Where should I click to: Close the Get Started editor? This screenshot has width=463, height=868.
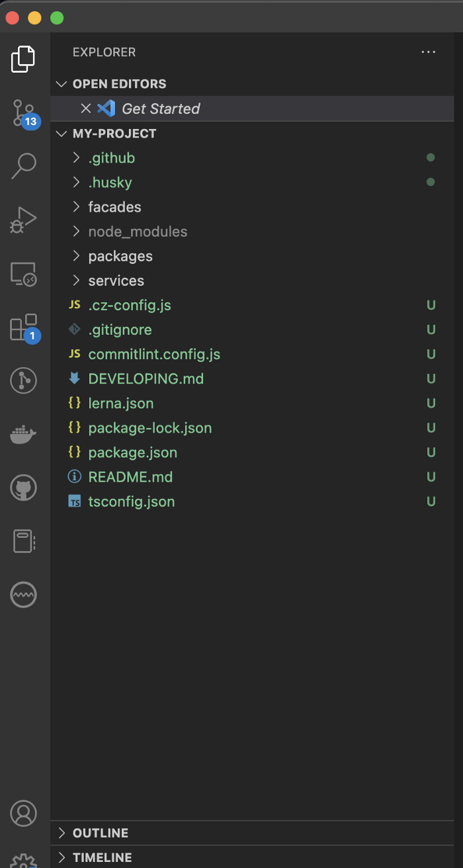tap(86, 108)
